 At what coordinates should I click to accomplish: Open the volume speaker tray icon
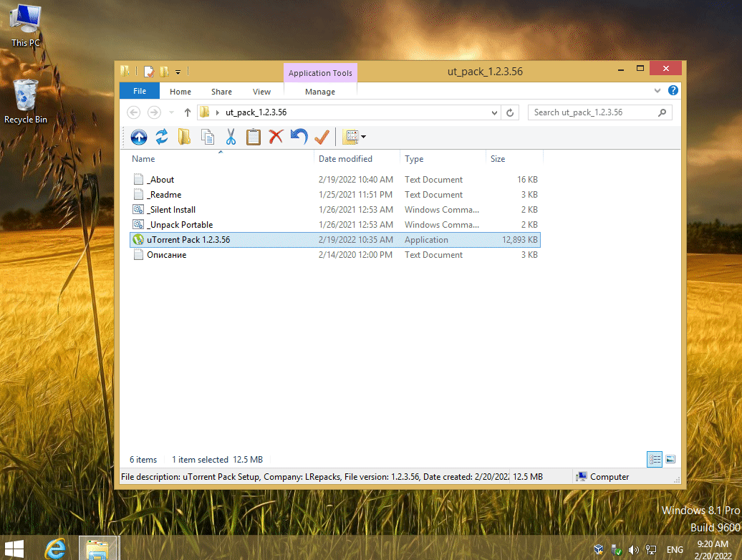(633, 549)
